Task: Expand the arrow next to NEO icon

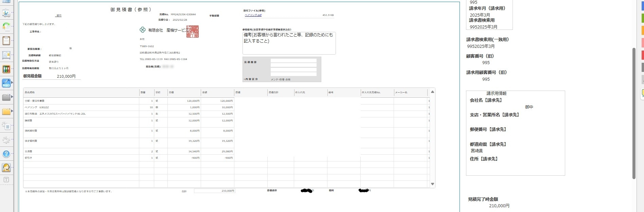Action: pos(12,83)
